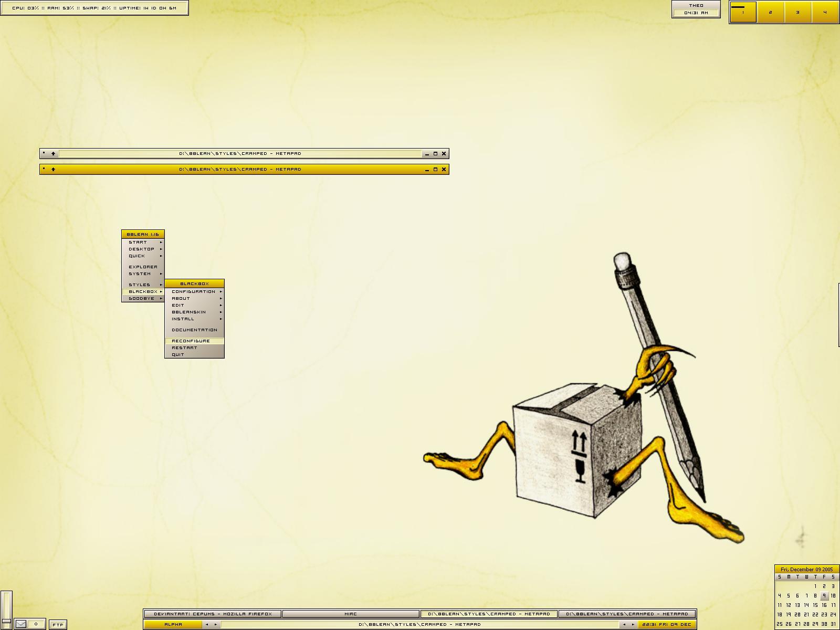Click the next window arrow left of the toolbar clock
This screenshot has height=630, width=840.
[x=633, y=625]
